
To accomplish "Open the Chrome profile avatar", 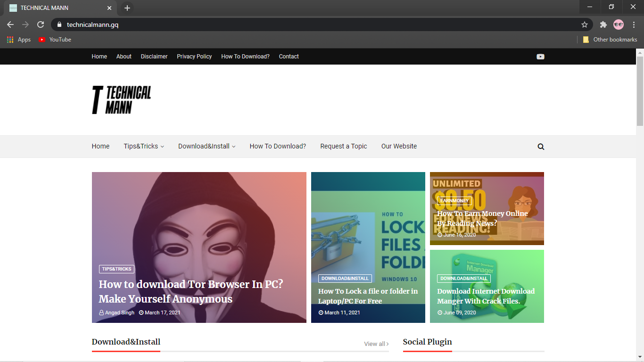I will coord(619,25).
